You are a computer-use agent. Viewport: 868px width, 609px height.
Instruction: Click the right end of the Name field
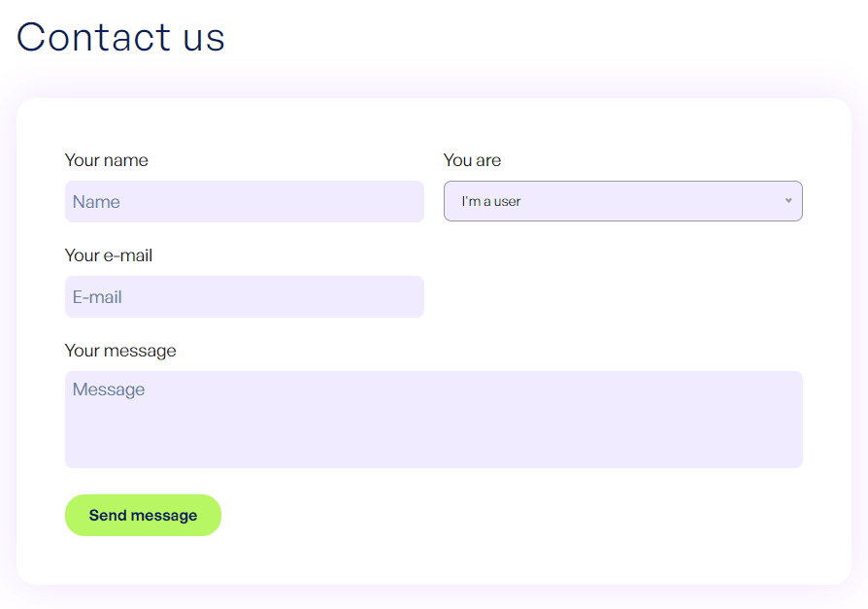click(x=406, y=201)
